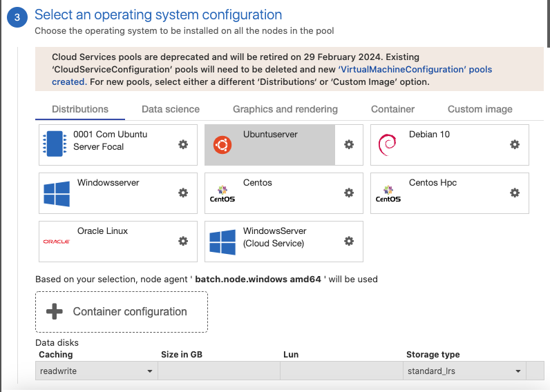Click the Ubuntu orange logo icon
The height and width of the screenshot is (392, 550).
click(222, 145)
